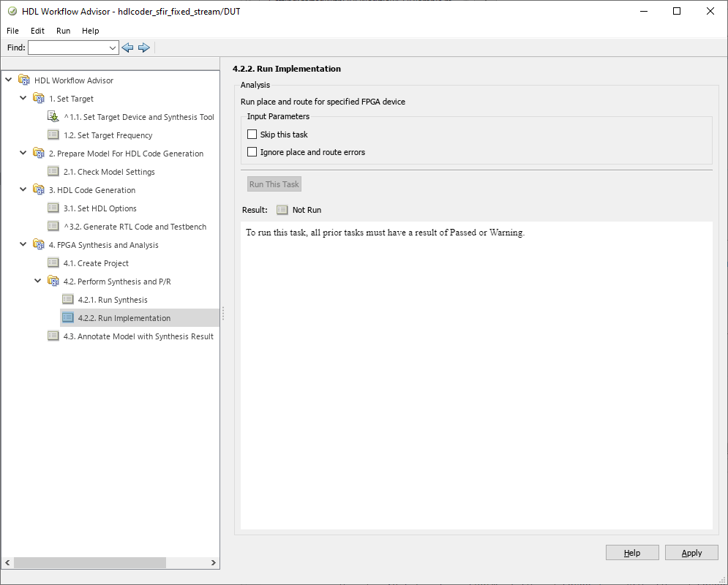Enable the Skip this task checkbox

pos(252,135)
